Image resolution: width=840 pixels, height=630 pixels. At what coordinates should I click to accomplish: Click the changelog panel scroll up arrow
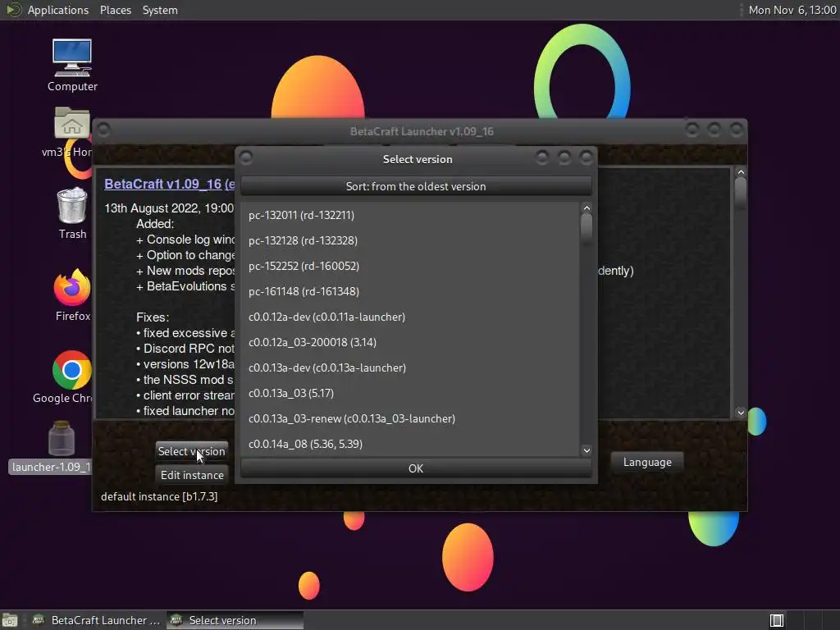[741, 172]
